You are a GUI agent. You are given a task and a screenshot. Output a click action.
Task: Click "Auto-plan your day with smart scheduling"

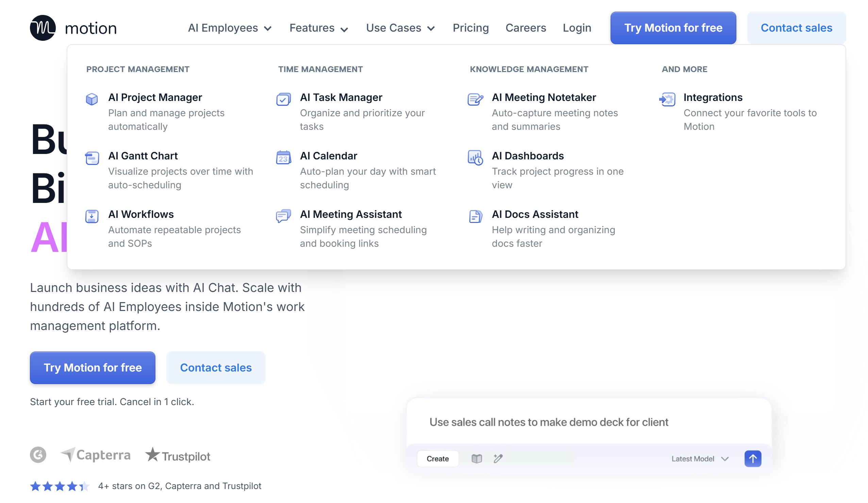coord(368,178)
